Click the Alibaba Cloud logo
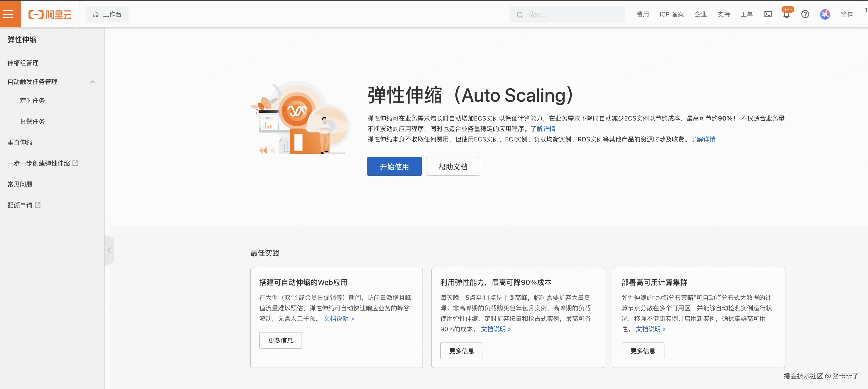The image size is (868, 389). (50, 14)
